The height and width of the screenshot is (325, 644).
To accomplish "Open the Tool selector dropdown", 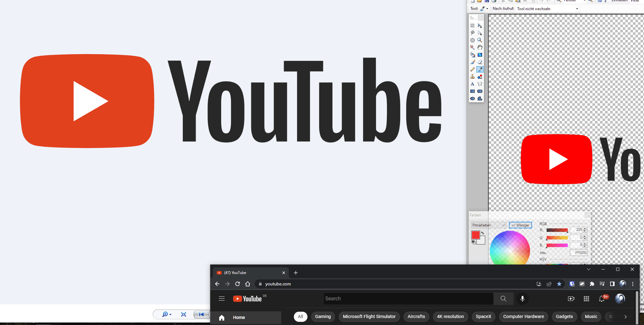I will coord(484,9).
